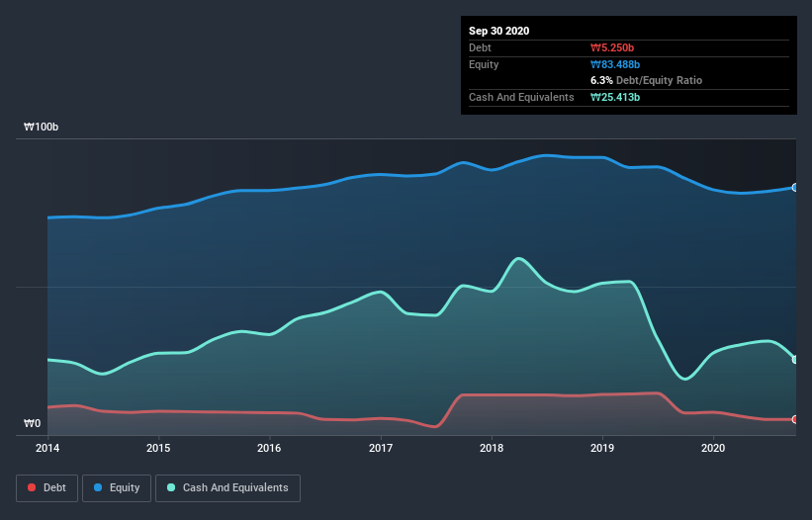Click the Debt row label in tooltip
The image size is (812, 520).
(x=480, y=47)
